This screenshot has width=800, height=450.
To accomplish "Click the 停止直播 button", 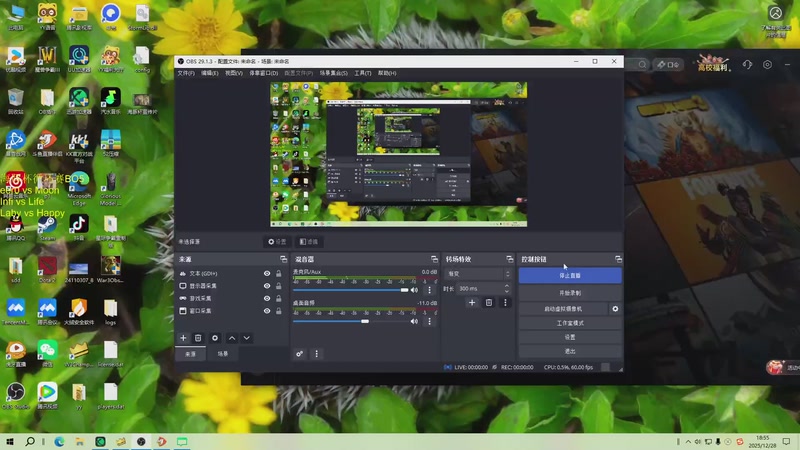I will 570,275.
